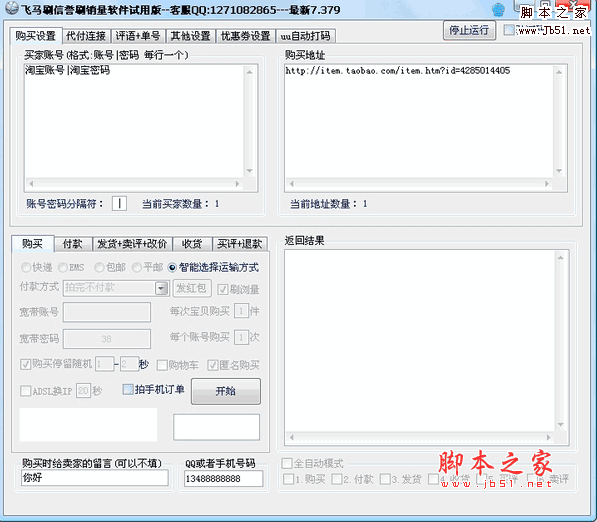The height and width of the screenshot is (522, 597).
Task: Click up arrow of 买家账号 scrollbar
Action: [x=250, y=72]
